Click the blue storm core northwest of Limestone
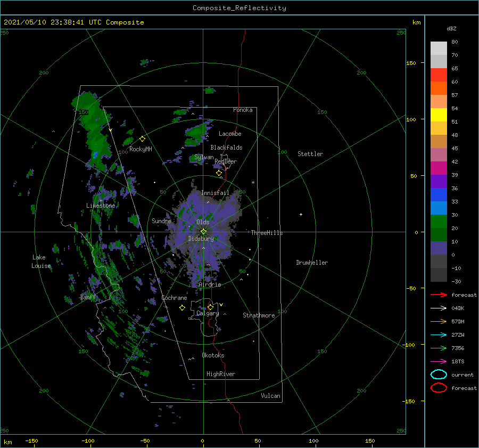479x448 pixels. pyautogui.click(x=95, y=154)
